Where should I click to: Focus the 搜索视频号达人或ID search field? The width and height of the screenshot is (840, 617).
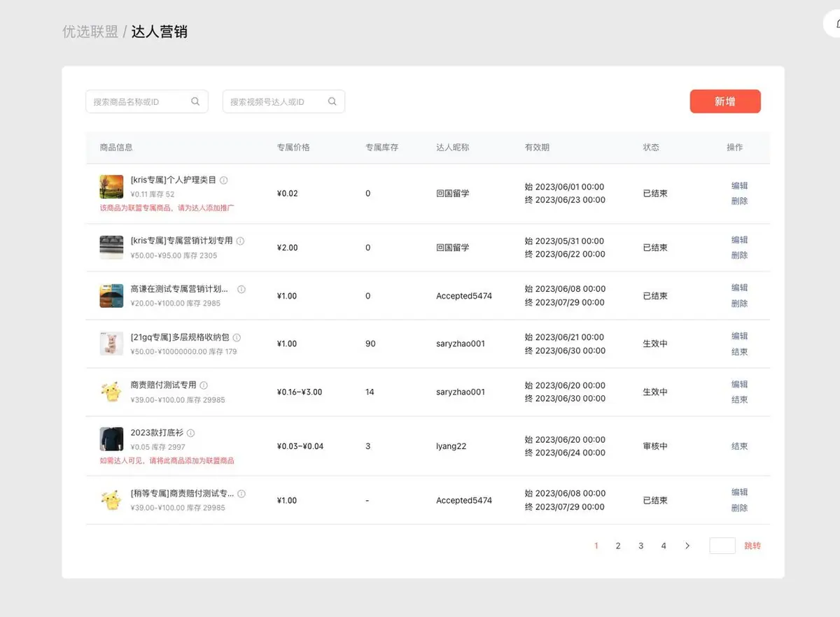click(x=283, y=101)
